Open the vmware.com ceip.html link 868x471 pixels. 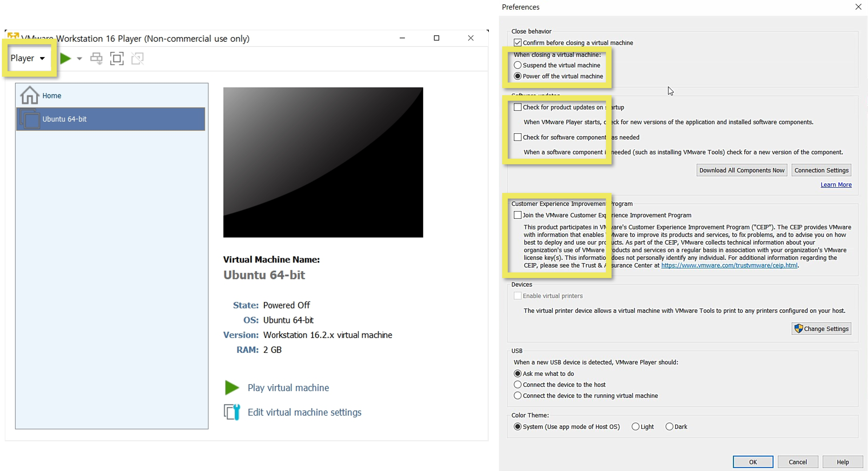pyautogui.click(x=729, y=265)
